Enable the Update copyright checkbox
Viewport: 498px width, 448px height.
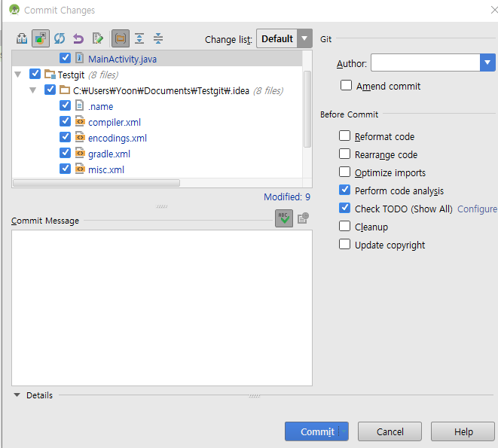[344, 245]
